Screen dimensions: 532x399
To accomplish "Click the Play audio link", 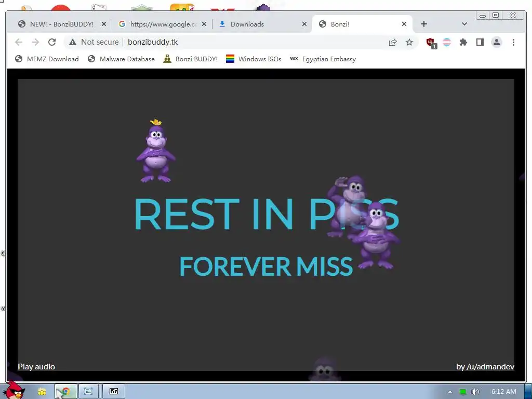I will [x=36, y=367].
